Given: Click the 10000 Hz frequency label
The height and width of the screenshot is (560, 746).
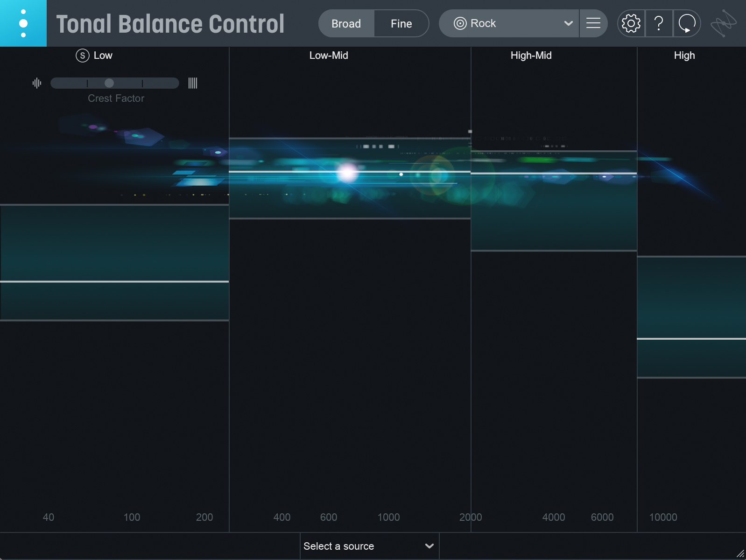Looking at the screenshot, I should point(663,517).
